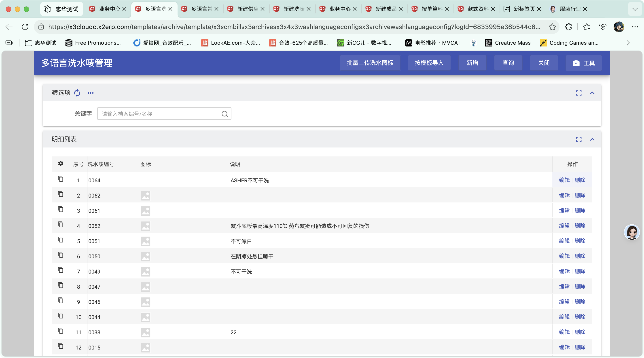This screenshot has width=644, height=358.
Task: Open the favorites list icon
Action: 587,27
